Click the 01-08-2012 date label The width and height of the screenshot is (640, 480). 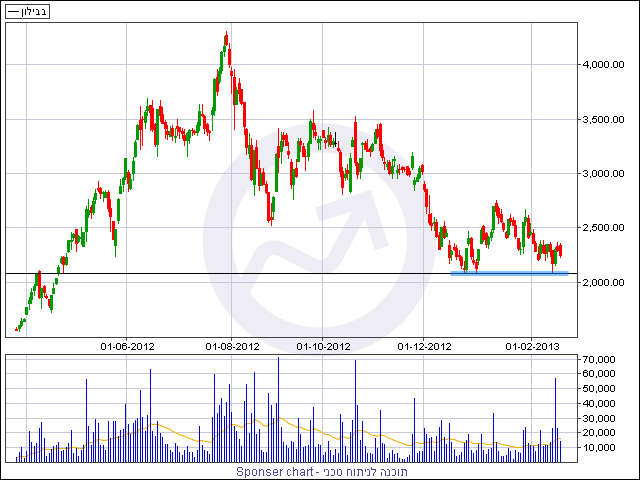pyautogui.click(x=232, y=347)
